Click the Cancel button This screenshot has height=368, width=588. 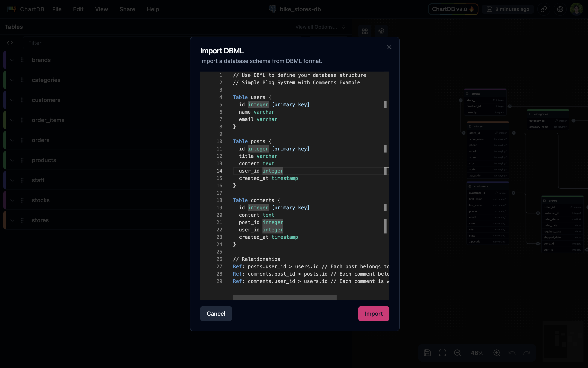(216, 313)
